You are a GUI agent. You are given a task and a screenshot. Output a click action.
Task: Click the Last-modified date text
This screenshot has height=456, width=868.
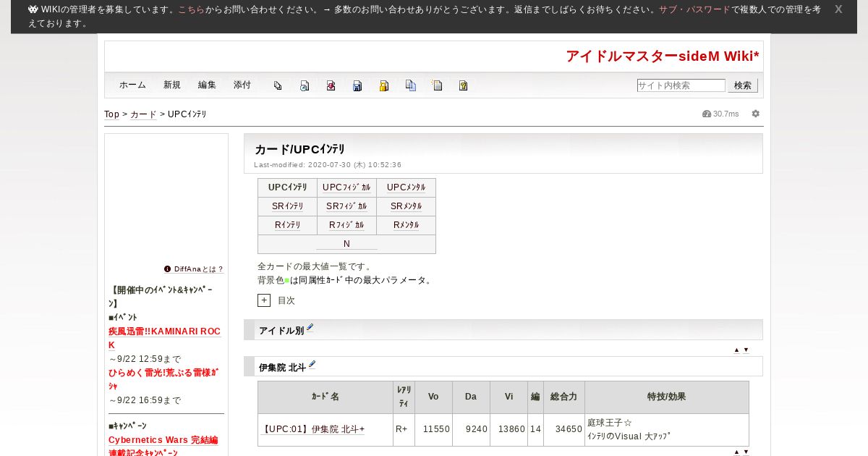(x=328, y=165)
